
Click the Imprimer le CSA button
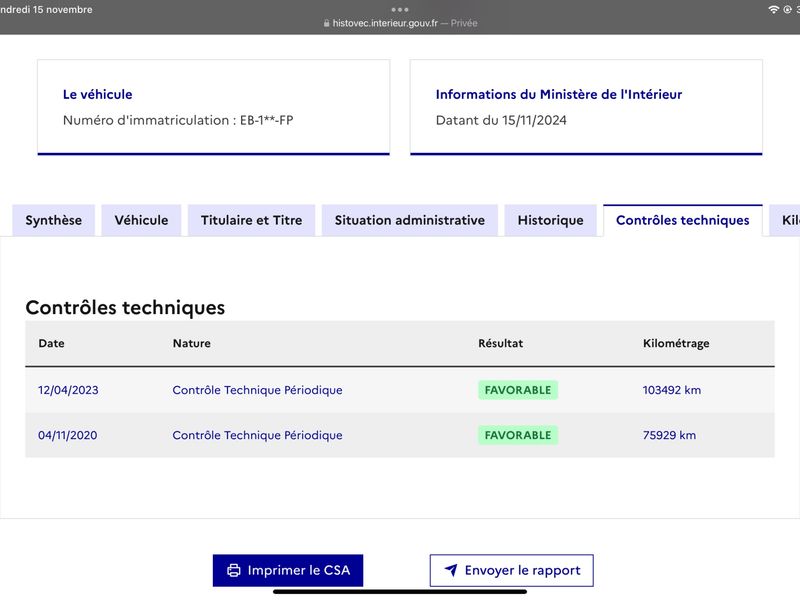pyautogui.click(x=288, y=570)
